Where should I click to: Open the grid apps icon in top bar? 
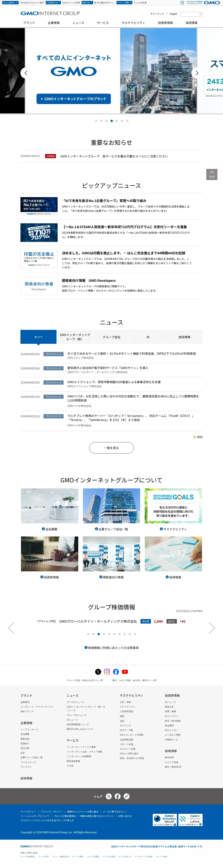(x=182, y=2)
